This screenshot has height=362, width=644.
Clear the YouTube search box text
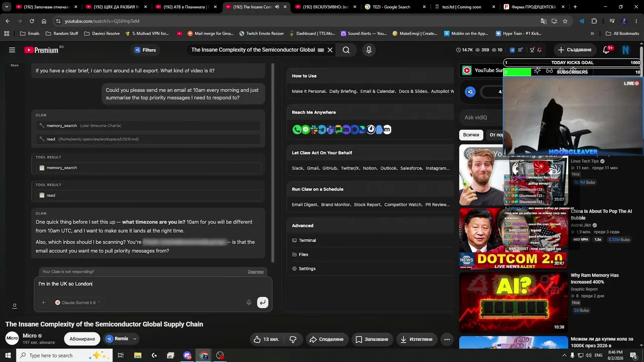pyautogui.click(x=330, y=50)
